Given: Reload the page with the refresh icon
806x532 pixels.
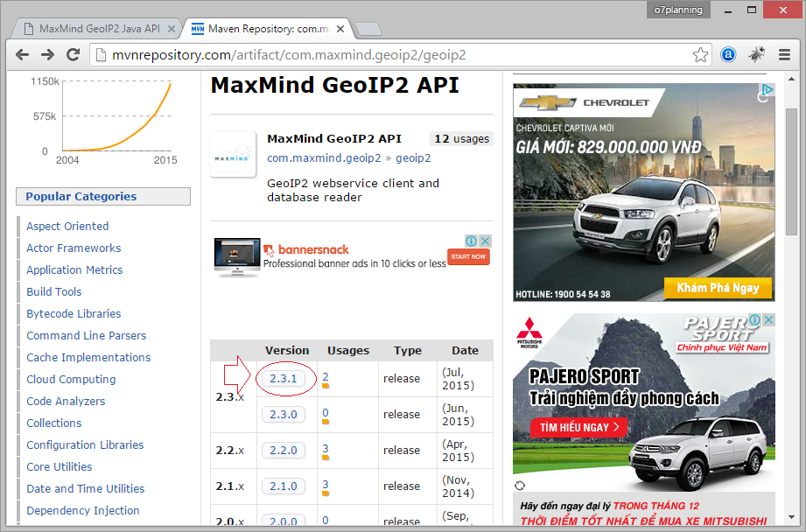Looking at the screenshot, I should [74, 54].
